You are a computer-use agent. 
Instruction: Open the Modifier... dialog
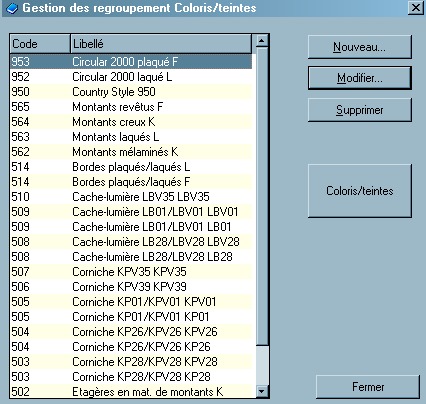click(360, 78)
